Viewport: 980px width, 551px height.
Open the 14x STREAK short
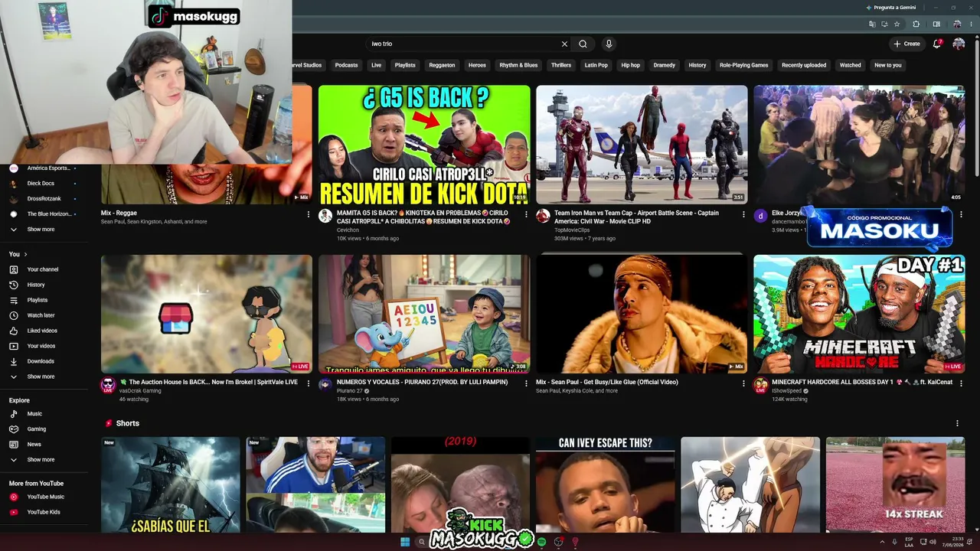[895, 485]
